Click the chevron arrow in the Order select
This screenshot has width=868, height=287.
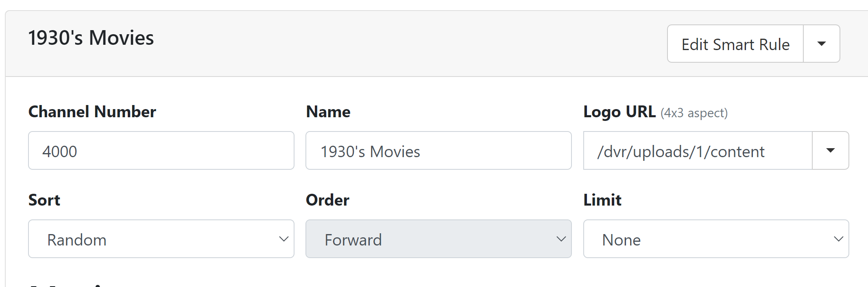[x=561, y=239]
